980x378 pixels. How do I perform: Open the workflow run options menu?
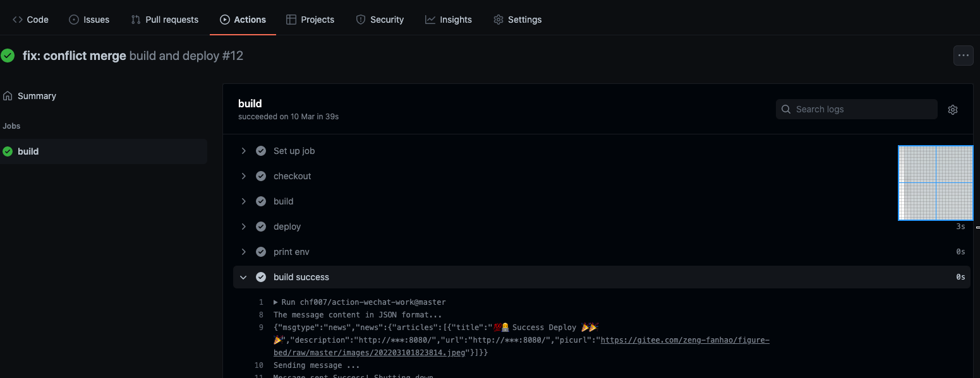click(963, 56)
